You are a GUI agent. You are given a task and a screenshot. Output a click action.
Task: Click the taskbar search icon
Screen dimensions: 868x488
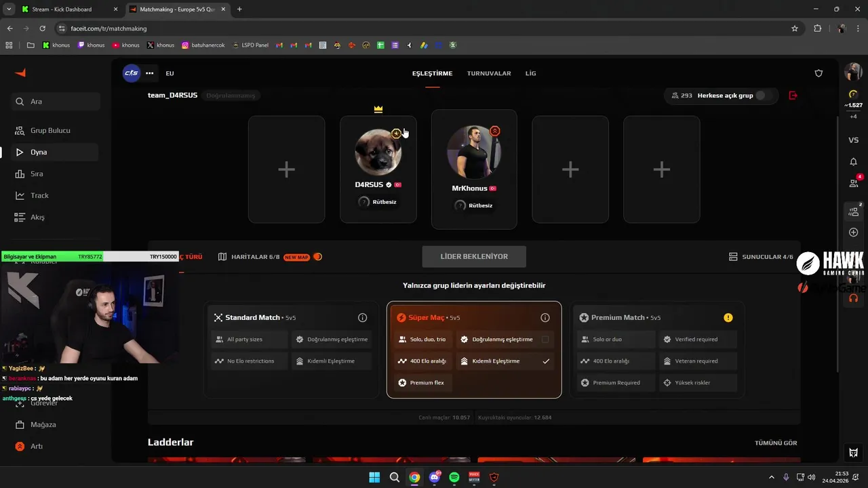click(394, 477)
